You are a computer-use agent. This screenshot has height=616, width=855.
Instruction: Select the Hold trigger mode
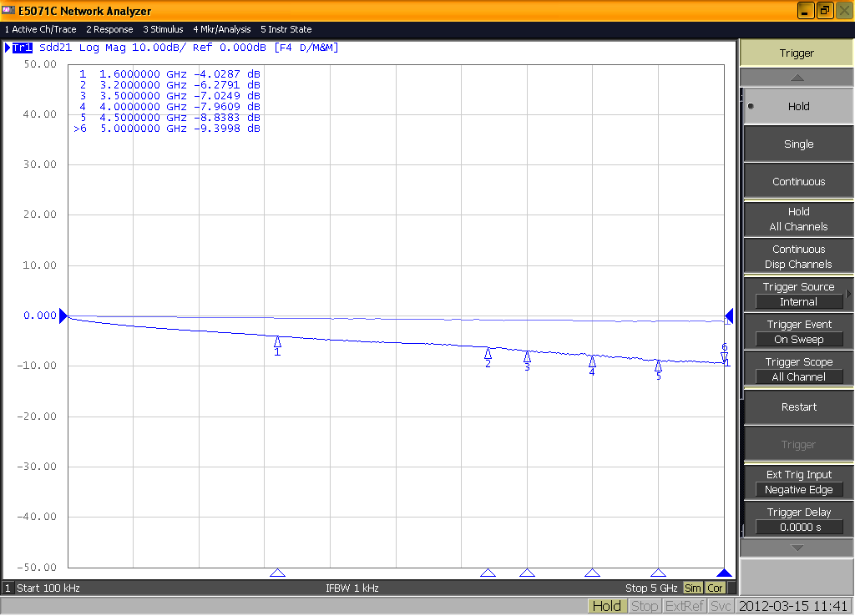point(797,106)
